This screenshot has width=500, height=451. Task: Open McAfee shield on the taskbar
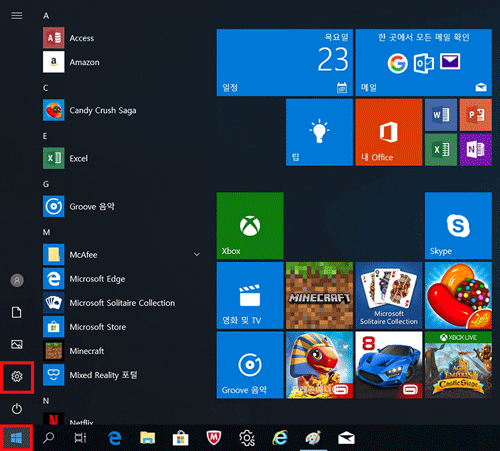point(213,438)
